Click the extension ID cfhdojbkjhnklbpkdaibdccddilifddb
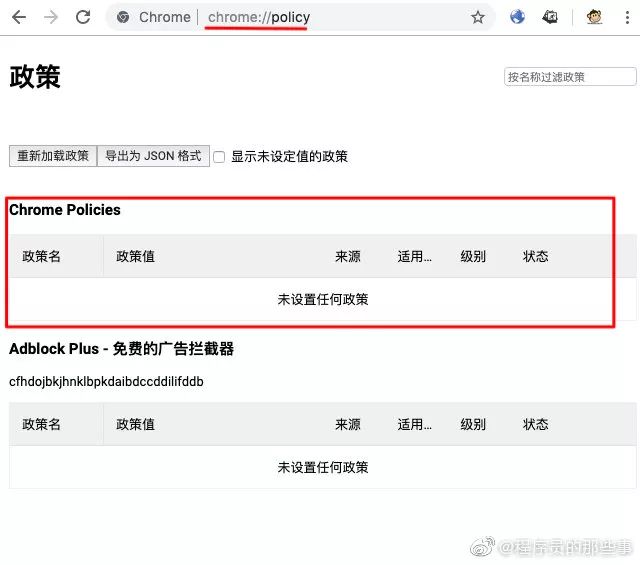 click(106, 382)
